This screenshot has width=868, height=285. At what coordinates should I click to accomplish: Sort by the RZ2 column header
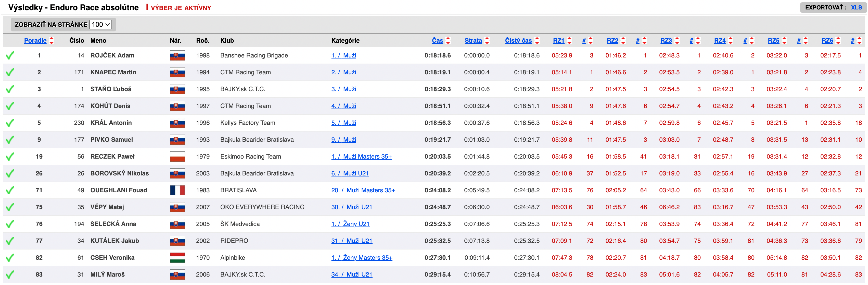[612, 40]
